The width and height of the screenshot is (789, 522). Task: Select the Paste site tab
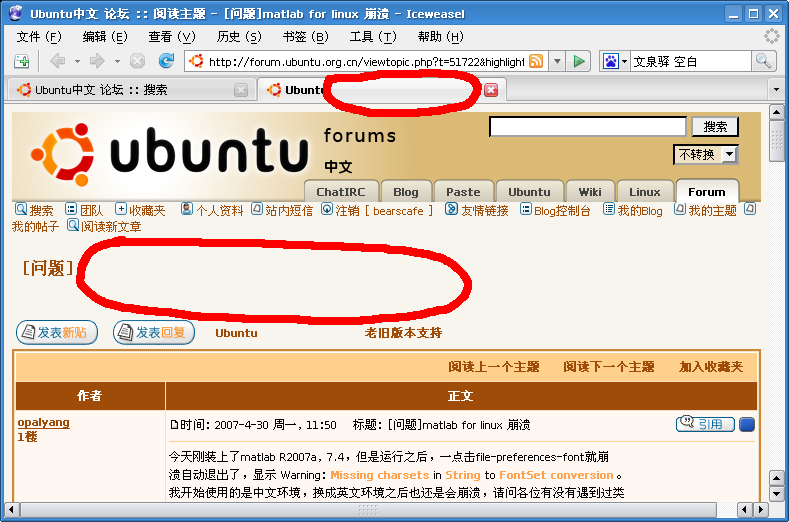pyautogui.click(x=463, y=191)
